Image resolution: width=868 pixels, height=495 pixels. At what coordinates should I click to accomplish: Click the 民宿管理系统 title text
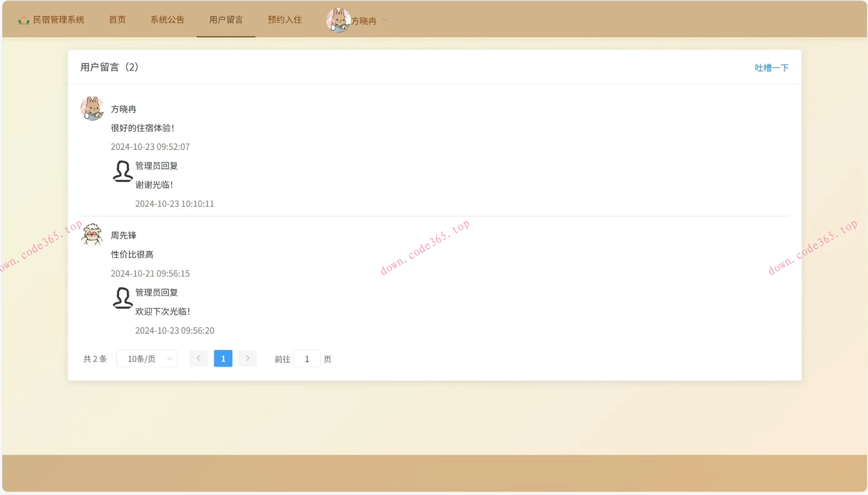58,20
